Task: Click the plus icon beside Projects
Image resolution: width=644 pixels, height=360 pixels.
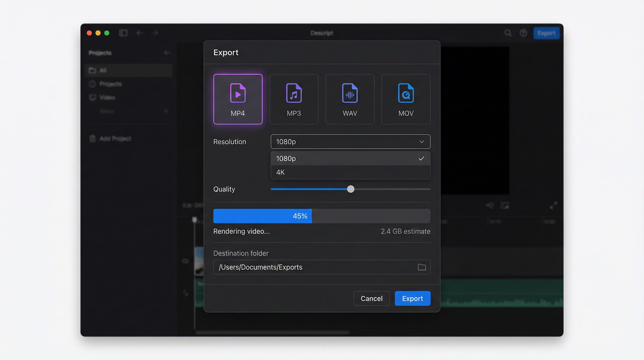Action: click(x=167, y=53)
